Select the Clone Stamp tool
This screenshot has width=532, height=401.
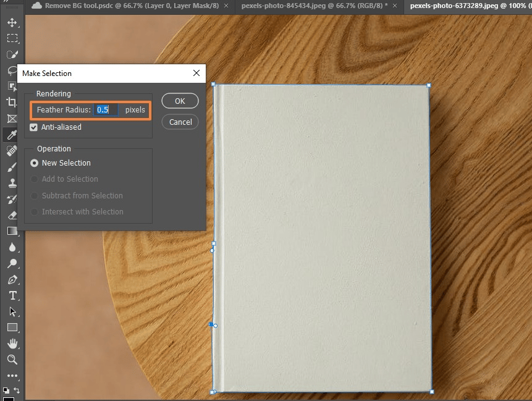click(x=12, y=184)
